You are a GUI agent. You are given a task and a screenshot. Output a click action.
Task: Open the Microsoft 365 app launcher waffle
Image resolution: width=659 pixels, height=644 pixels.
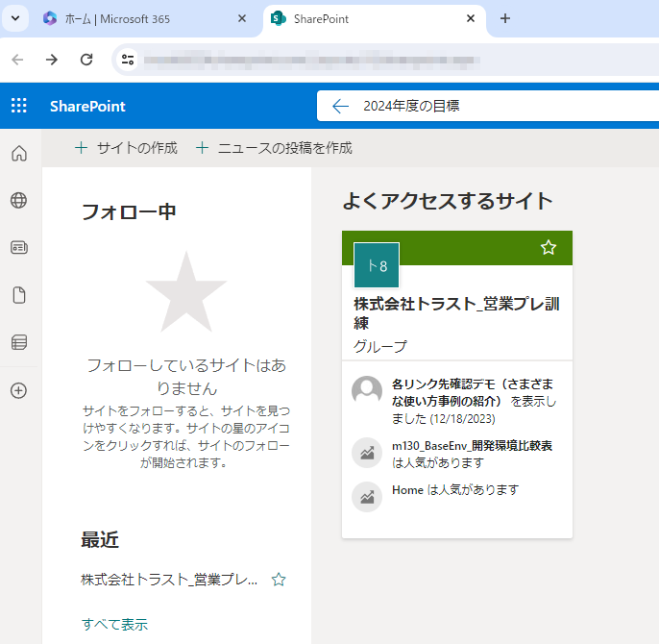click(x=19, y=106)
